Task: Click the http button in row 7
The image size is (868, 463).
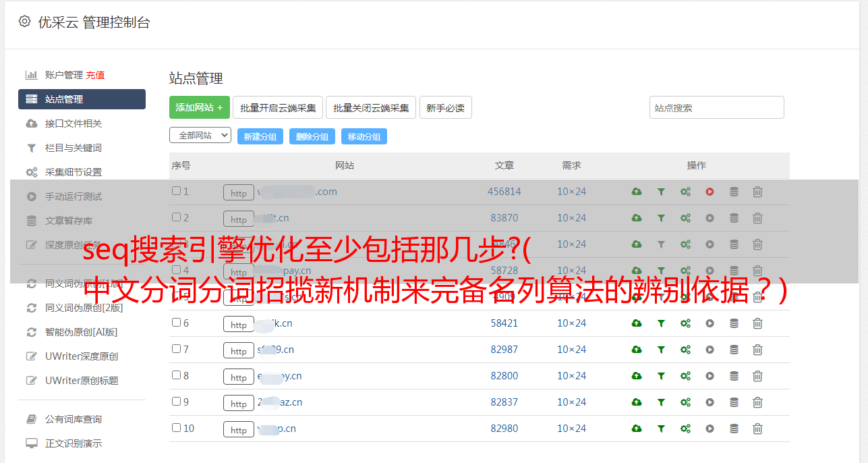Action: tap(239, 350)
